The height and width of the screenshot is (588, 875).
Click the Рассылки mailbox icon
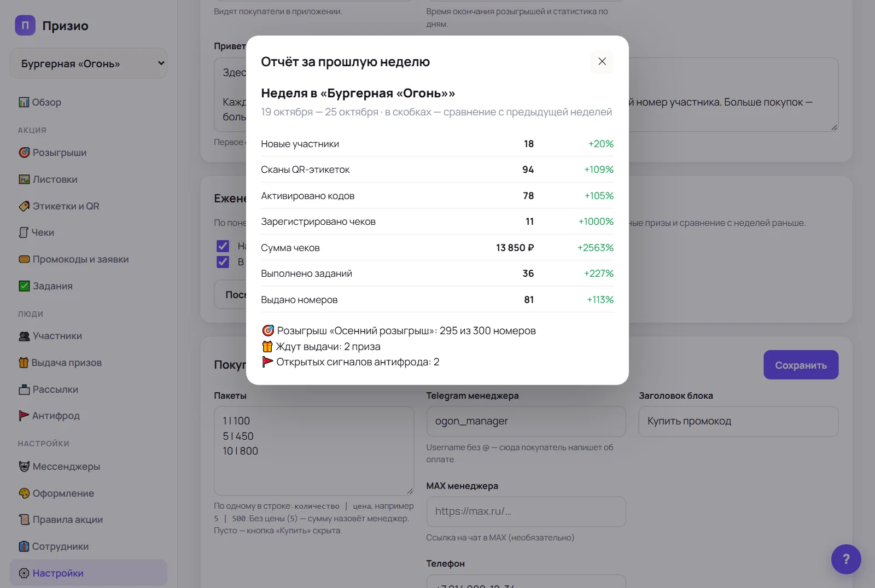pos(24,389)
